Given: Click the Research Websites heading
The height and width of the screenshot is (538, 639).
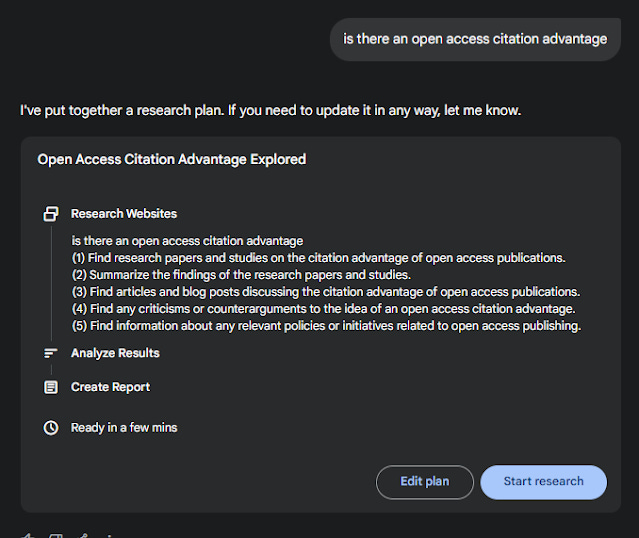Looking at the screenshot, I should coord(124,214).
